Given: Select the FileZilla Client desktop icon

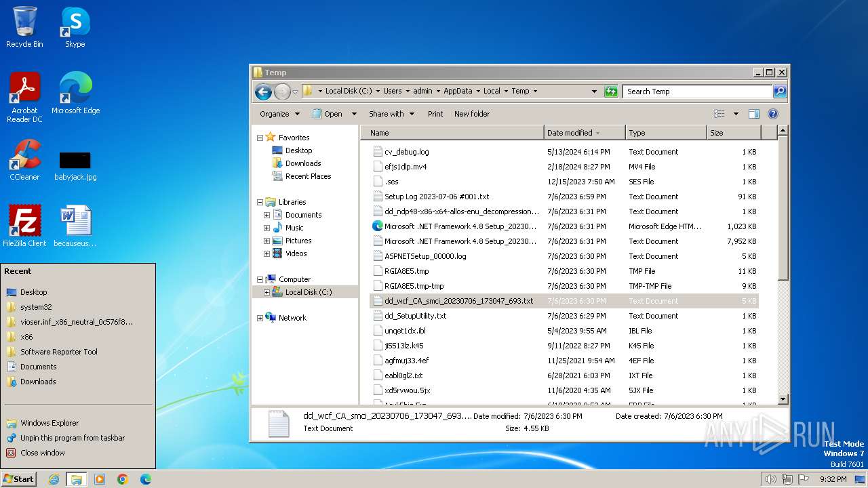Looking at the screenshot, I should coord(24,226).
